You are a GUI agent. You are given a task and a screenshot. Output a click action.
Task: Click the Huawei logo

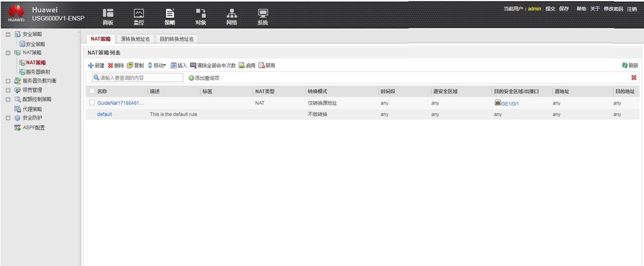(16, 14)
